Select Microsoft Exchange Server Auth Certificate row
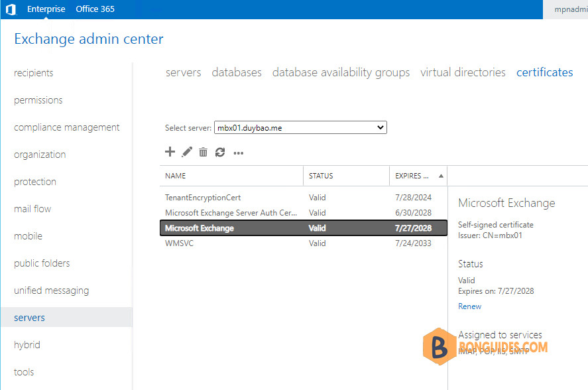 304,213
